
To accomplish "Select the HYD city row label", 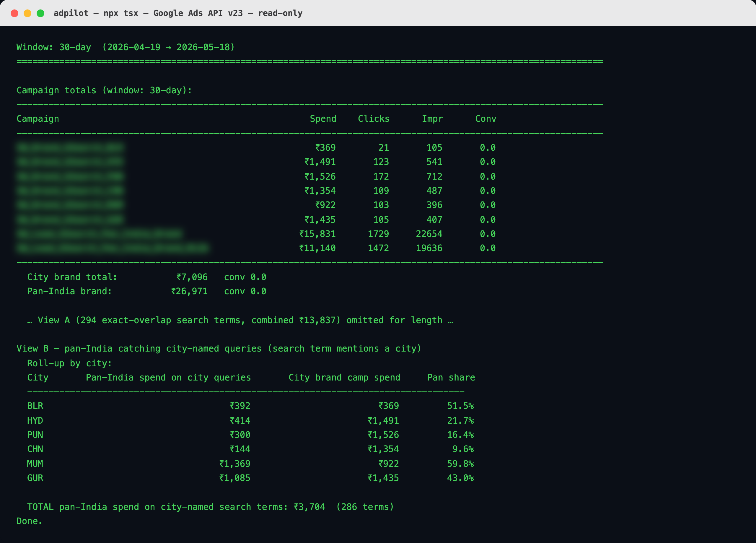I will pos(35,421).
